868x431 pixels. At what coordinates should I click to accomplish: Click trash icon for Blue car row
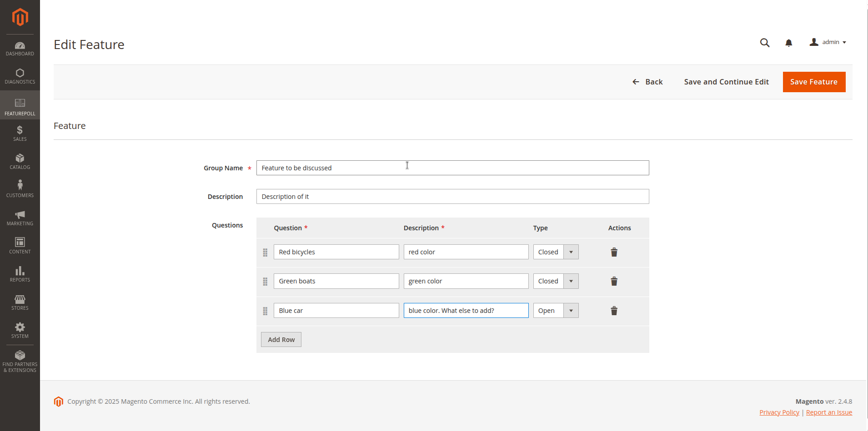pos(614,311)
